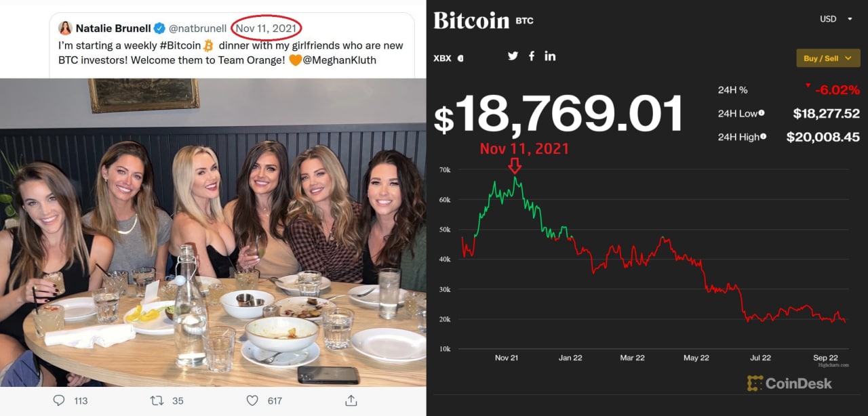Click the chart peak near Nov 11 marker

[515, 178]
